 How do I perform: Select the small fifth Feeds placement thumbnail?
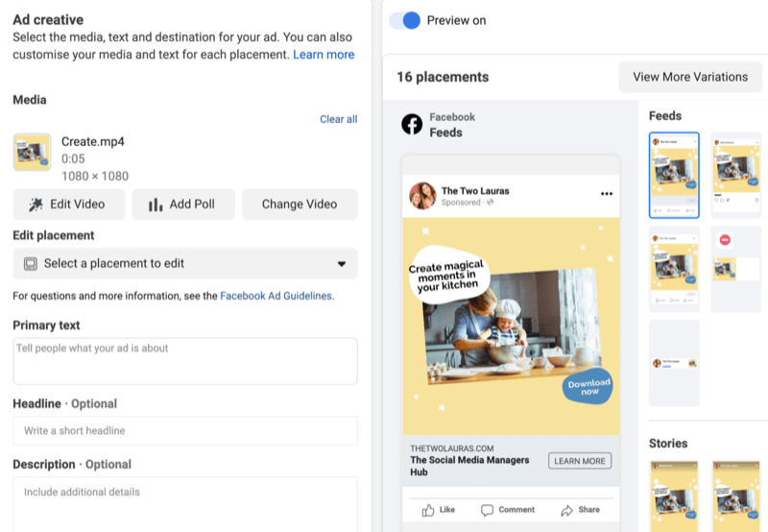(x=674, y=363)
